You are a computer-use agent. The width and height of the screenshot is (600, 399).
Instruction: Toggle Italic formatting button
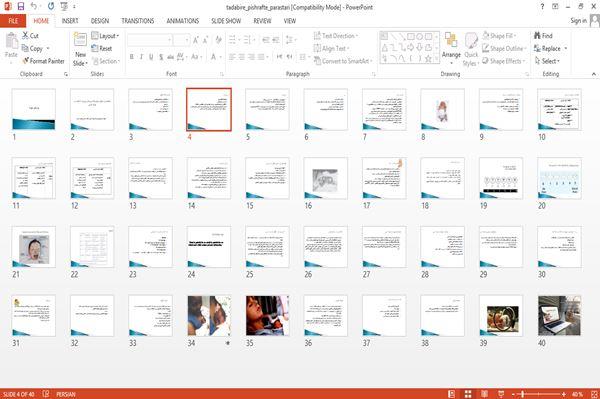pyautogui.click(x=141, y=57)
